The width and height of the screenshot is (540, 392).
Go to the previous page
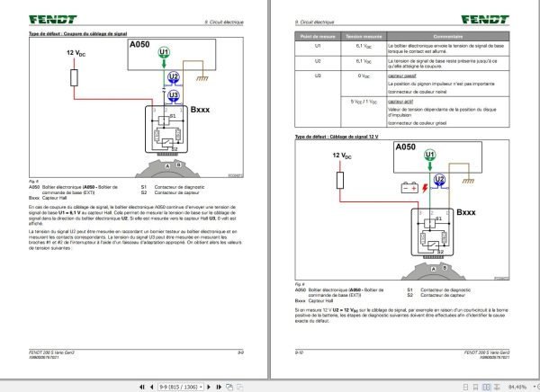click(x=151, y=387)
